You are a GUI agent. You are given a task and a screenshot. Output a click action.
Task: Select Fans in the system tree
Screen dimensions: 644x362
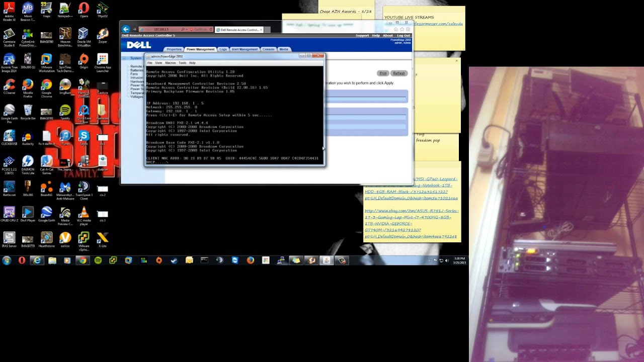coord(134,74)
